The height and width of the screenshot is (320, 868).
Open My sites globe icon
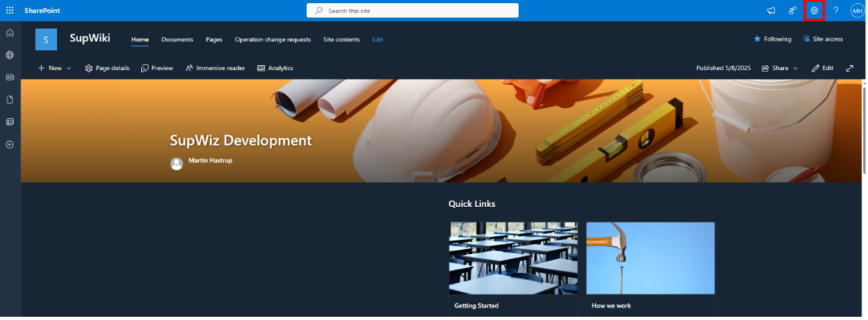pyautogui.click(x=10, y=55)
